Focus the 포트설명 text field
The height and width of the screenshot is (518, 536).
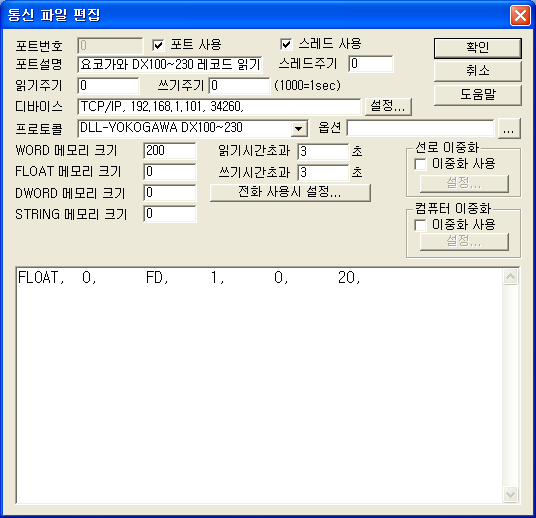170,65
